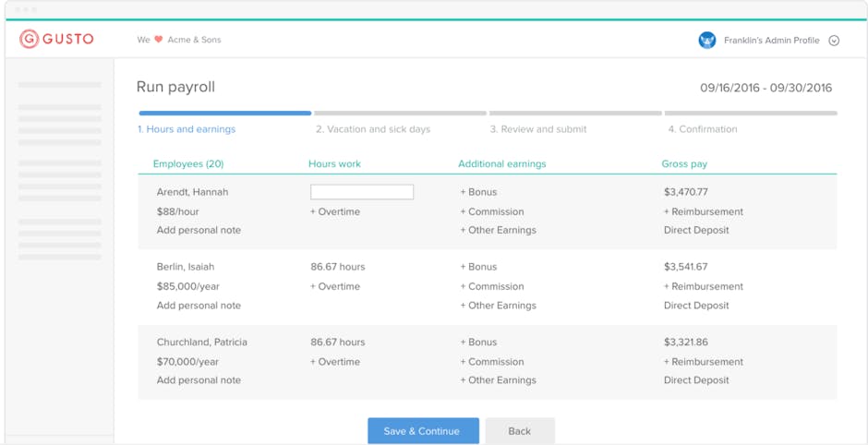Add Reimbursement for Hannah Arendt
This screenshot has height=445, width=868.
(704, 211)
